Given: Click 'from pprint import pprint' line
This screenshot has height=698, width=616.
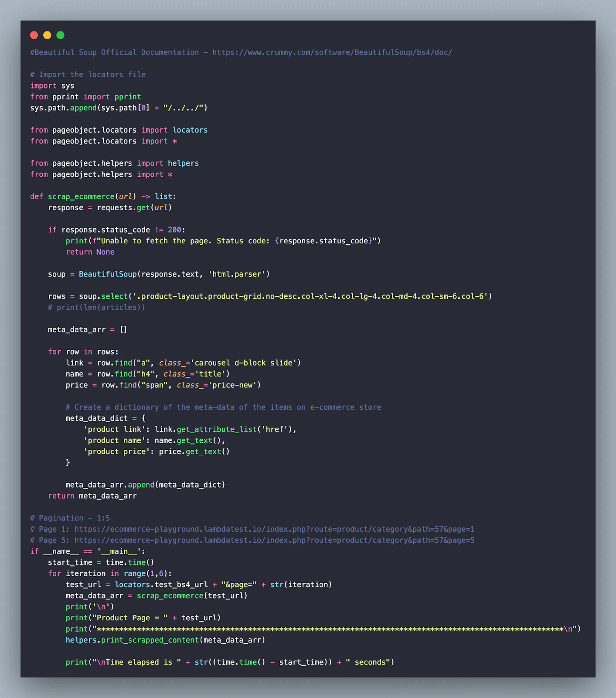Looking at the screenshot, I should [x=86, y=97].
